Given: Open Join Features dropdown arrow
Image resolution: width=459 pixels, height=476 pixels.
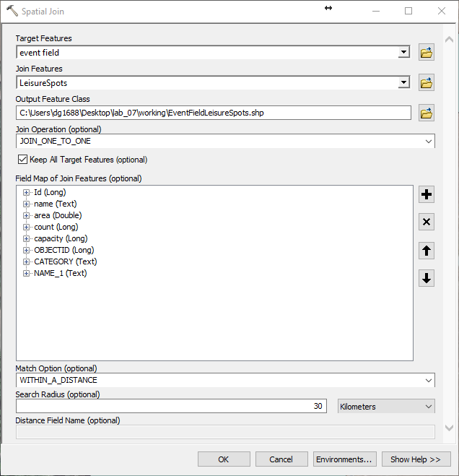Looking at the screenshot, I should pyautogui.click(x=403, y=82).
